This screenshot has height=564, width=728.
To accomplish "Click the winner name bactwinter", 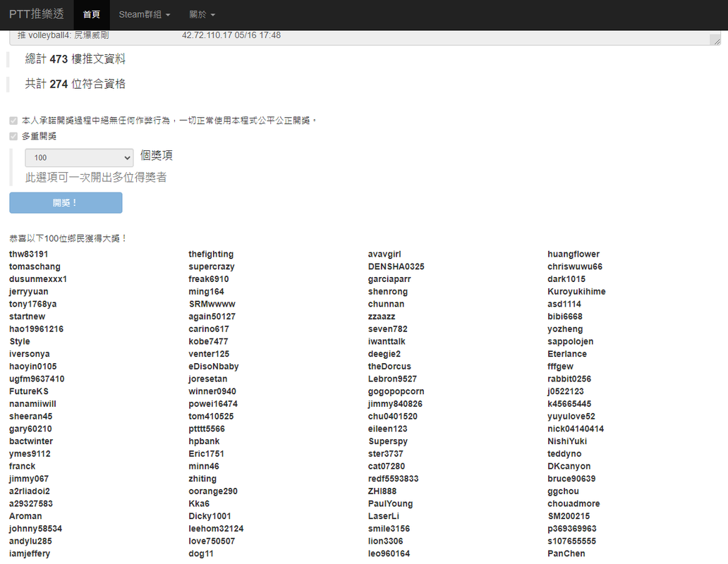I will pos(31,441).
